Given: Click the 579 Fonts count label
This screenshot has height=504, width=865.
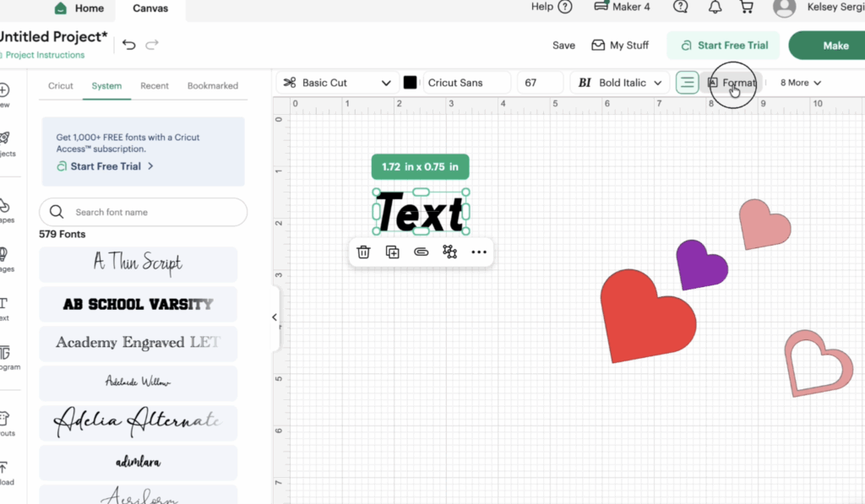Looking at the screenshot, I should (x=63, y=234).
